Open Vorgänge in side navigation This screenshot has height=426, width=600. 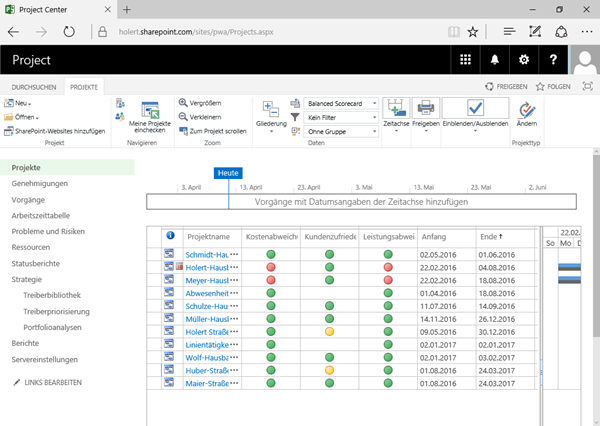click(28, 200)
